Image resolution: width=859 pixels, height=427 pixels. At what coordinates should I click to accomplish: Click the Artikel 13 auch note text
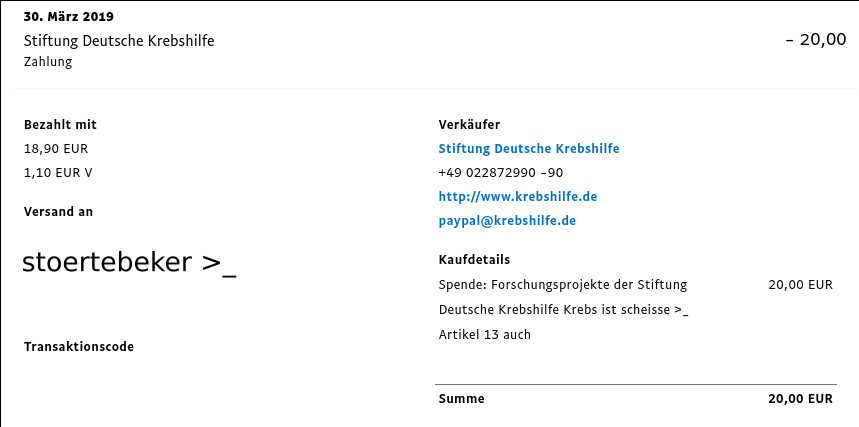(x=484, y=334)
